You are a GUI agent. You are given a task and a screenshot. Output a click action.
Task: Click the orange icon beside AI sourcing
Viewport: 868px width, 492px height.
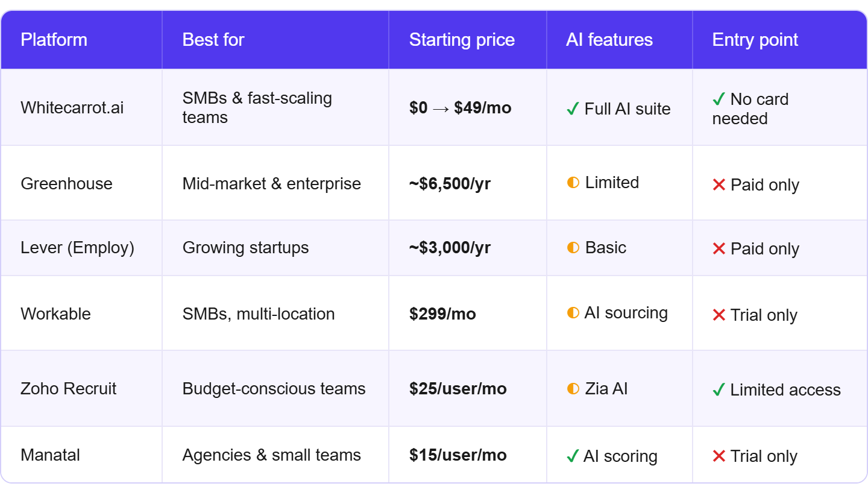[x=573, y=313]
